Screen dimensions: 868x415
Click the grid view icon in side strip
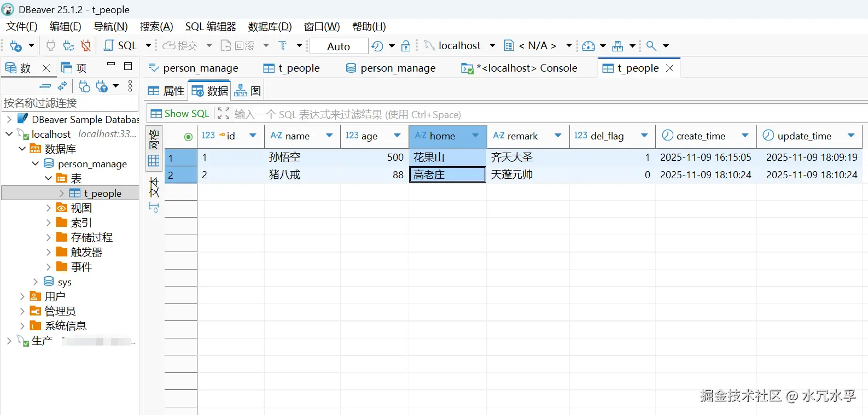coord(154,161)
